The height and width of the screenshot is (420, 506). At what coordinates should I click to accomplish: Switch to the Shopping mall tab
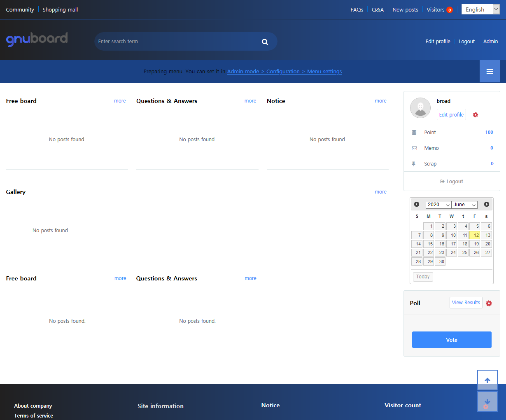(x=60, y=9)
